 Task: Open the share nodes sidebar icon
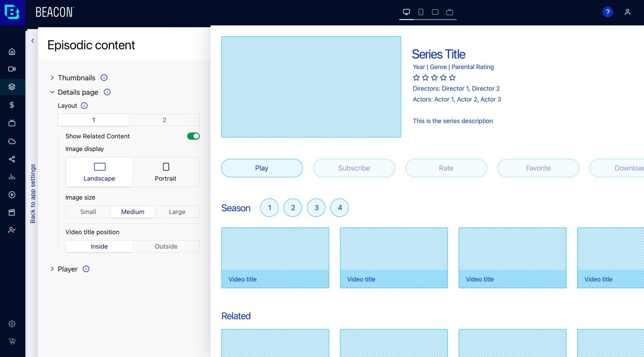pos(12,159)
